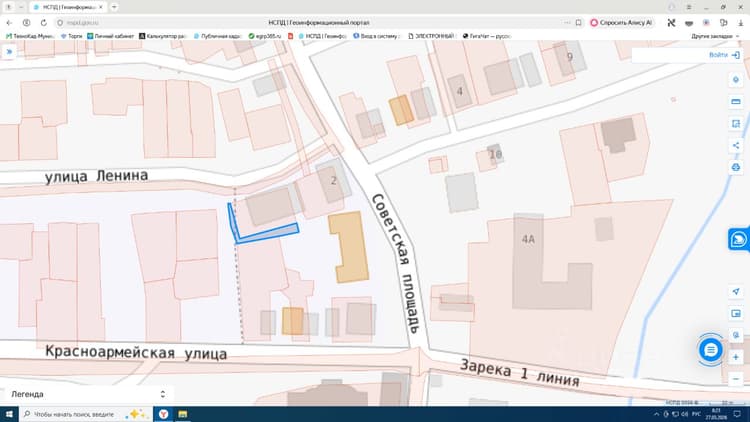Open Калькулятор bookmark
750x422 pixels.
pyautogui.click(x=162, y=36)
